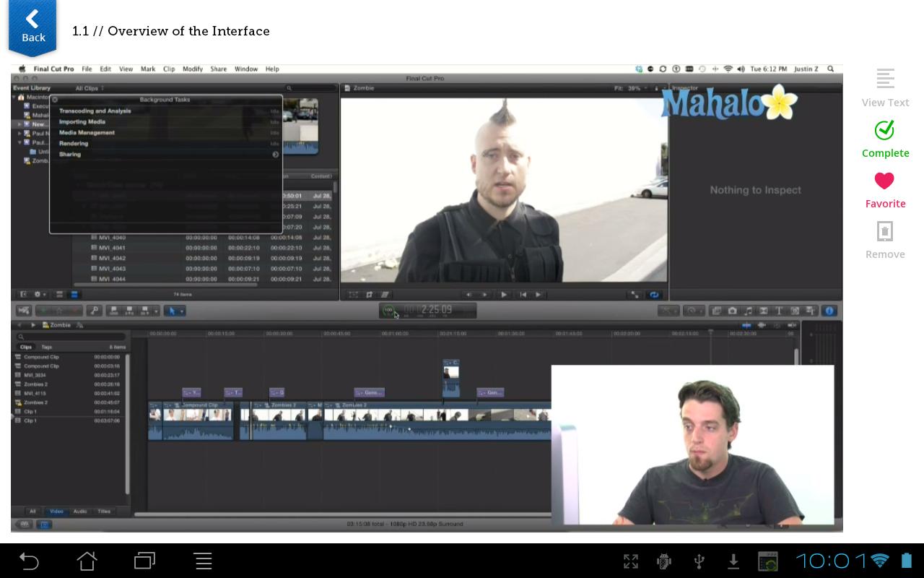The image size is (924, 578).
Task: Open the Modify menu
Action: coord(193,69)
